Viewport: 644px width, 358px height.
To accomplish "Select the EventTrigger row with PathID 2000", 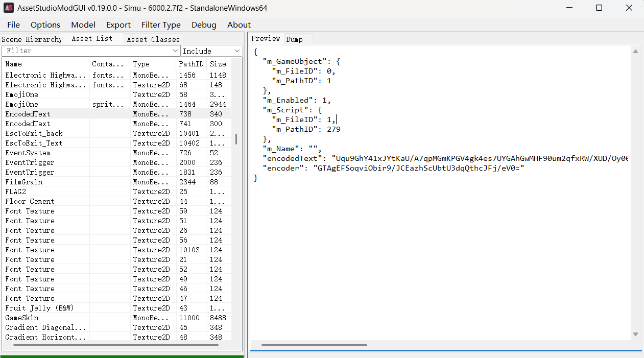I will pos(117,162).
